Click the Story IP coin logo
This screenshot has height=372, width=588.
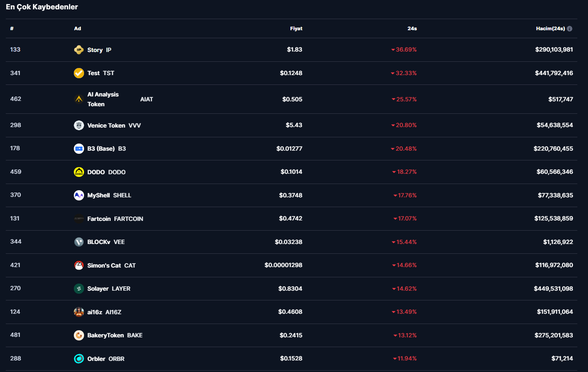(x=79, y=50)
